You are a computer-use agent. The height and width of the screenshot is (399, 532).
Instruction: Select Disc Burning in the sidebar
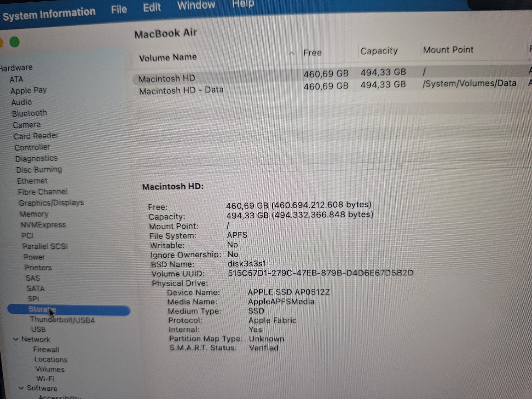[x=39, y=170]
